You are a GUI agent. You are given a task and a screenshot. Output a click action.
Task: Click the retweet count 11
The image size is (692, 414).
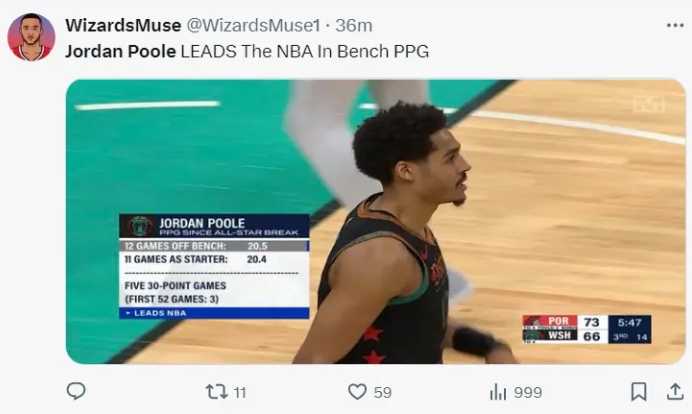click(240, 392)
